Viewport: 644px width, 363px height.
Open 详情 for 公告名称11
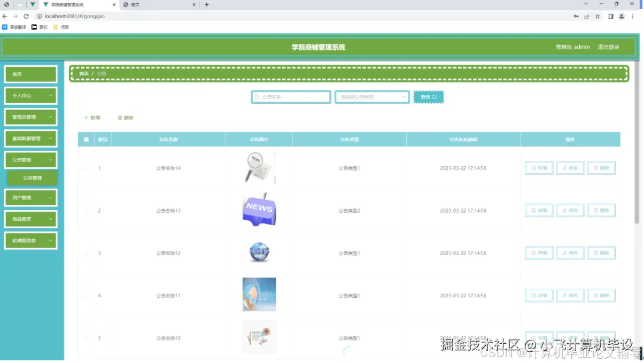(539, 296)
